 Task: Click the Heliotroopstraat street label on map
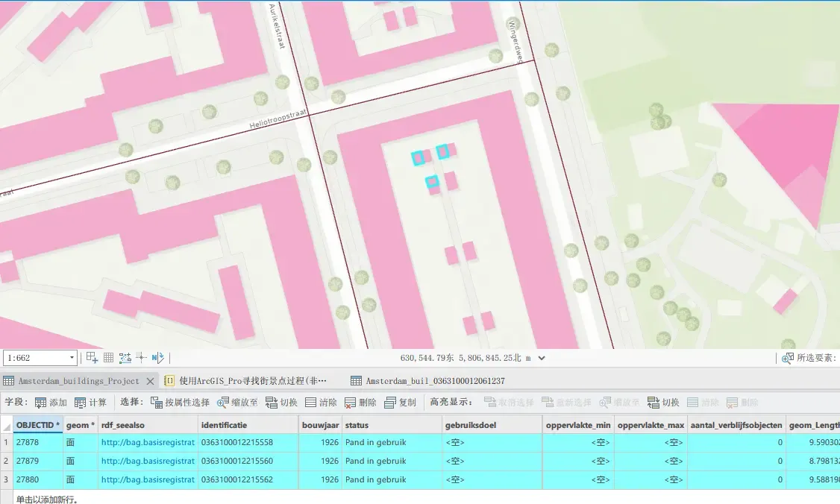pyautogui.click(x=278, y=119)
